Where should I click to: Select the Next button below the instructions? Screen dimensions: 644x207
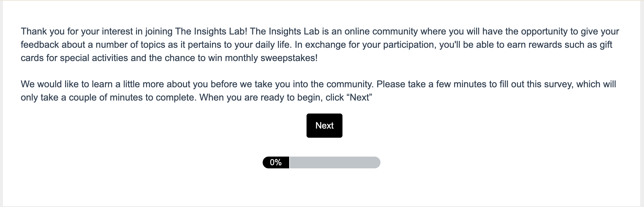click(324, 125)
